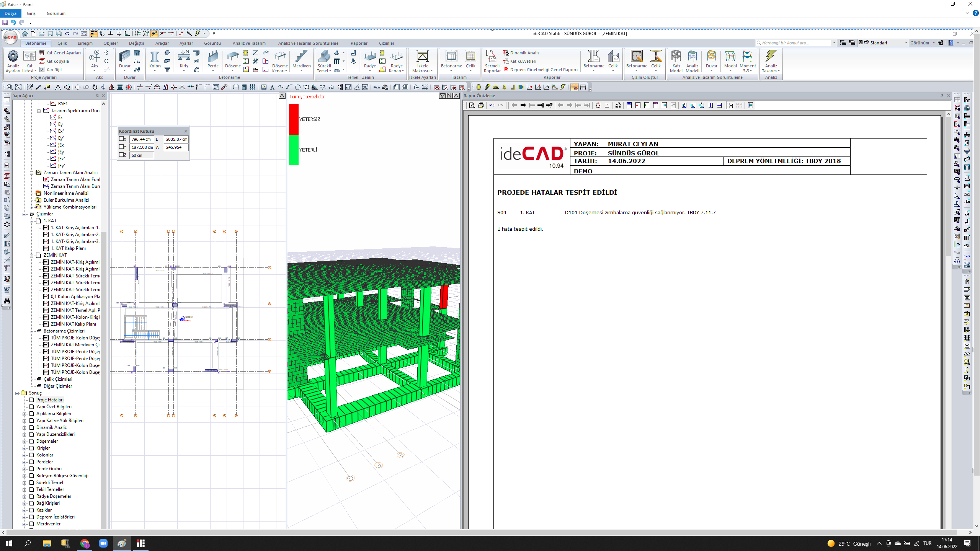Screen dimensions: 980x551
Task: Expand the Dinamik Analiz results node
Action: point(24,427)
